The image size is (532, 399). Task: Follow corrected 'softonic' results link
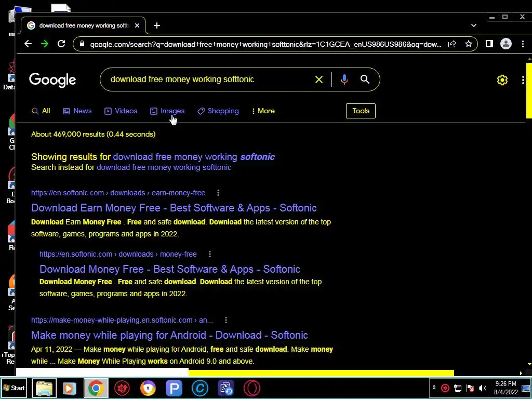[x=194, y=157]
